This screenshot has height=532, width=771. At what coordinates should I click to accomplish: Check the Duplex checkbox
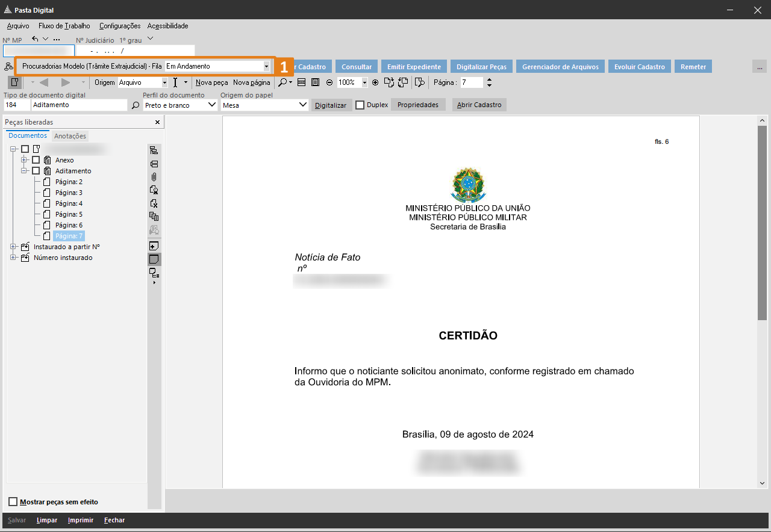[360, 105]
